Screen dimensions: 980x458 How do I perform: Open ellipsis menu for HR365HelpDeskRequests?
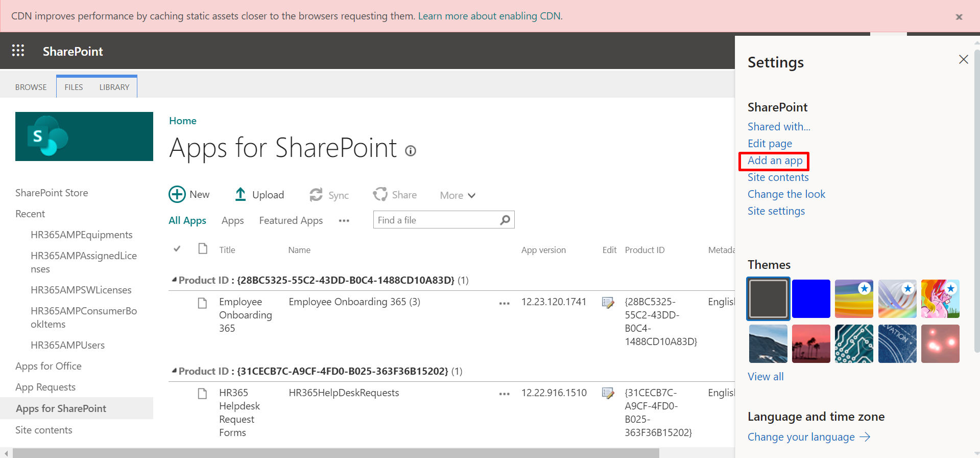[x=505, y=394]
